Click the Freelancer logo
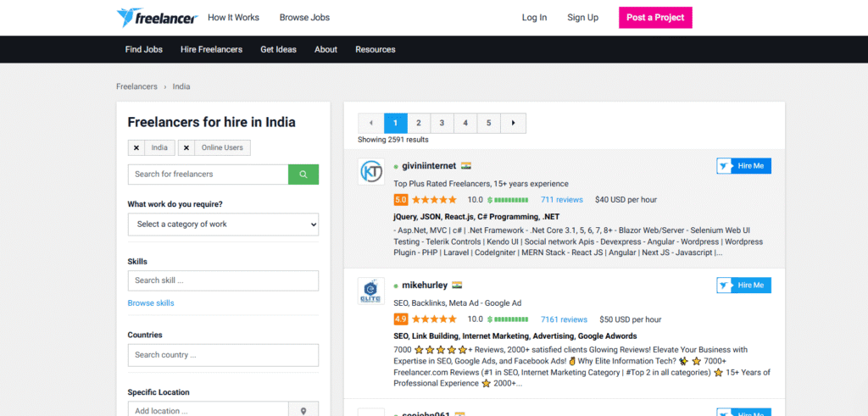The height and width of the screenshot is (416, 868). click(x=156, y=18)
